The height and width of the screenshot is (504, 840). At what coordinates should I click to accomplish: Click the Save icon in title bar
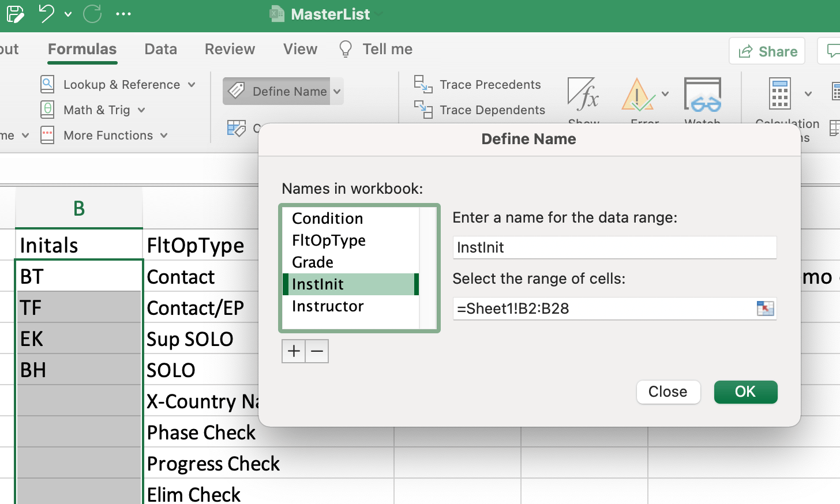[x=15, y=14]
